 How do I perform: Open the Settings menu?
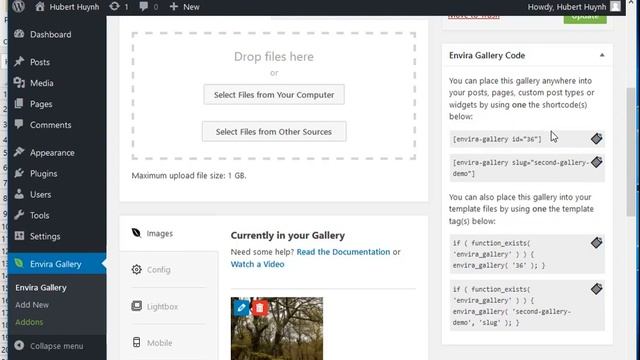pos(44,236)
